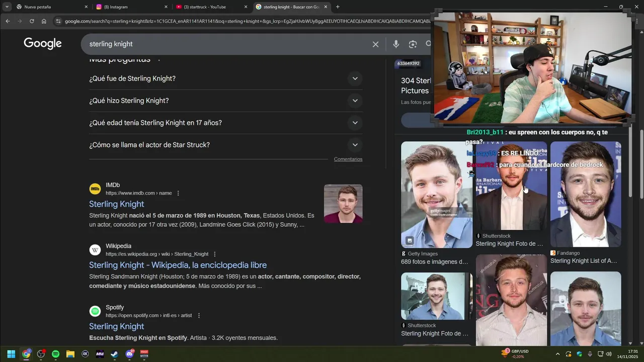Search by image with the Lens icon
Screen dimensions: 644x362
pos(413,44)
